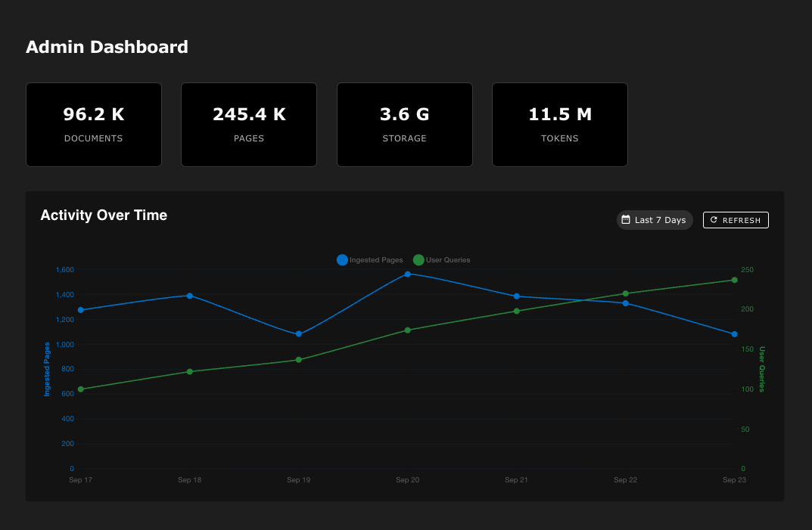Click User Queries data point on Sep 22
The image size is (812, 530).
point(625,293)
